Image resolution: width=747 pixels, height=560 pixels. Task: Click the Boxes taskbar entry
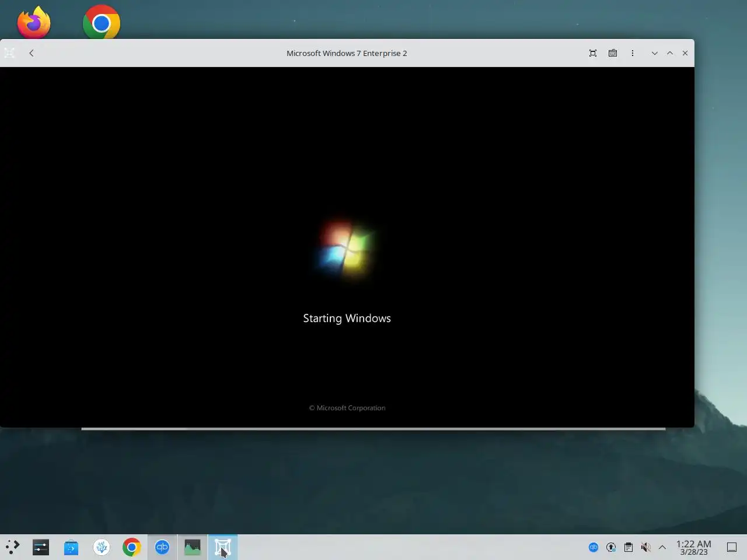(223, 547)
